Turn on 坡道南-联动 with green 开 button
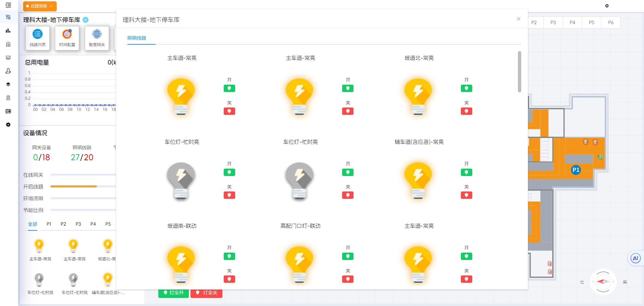Viewport: 644px width, 306px height. coord(229,256)
